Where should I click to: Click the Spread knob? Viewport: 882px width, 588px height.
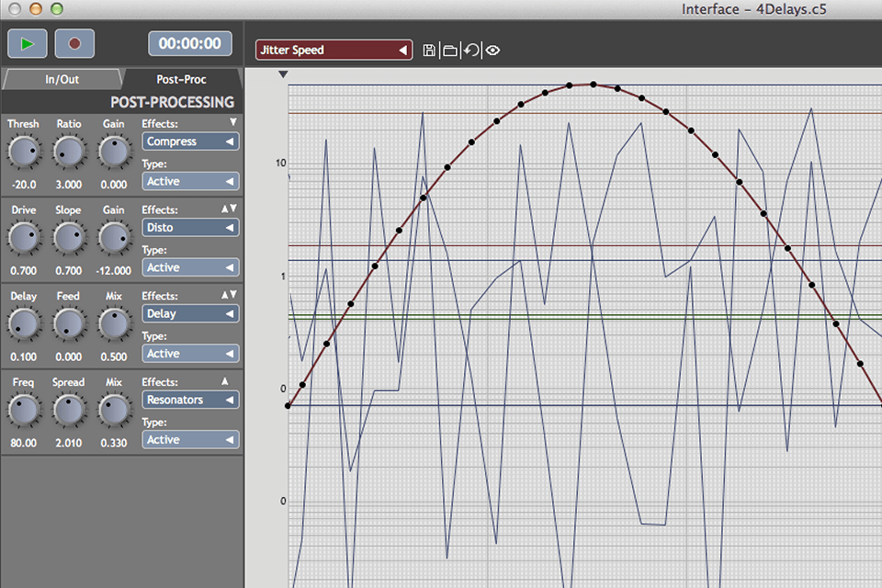(x=69, y=410)
